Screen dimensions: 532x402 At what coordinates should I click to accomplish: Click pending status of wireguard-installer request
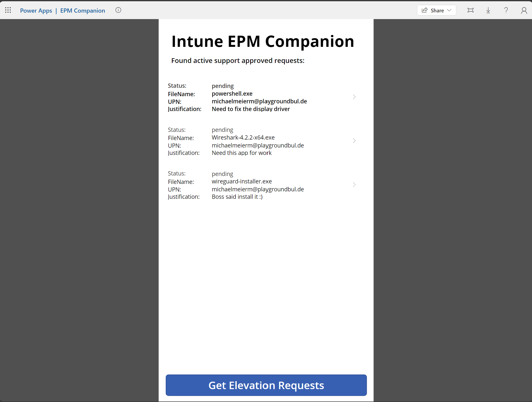point(222,174)
